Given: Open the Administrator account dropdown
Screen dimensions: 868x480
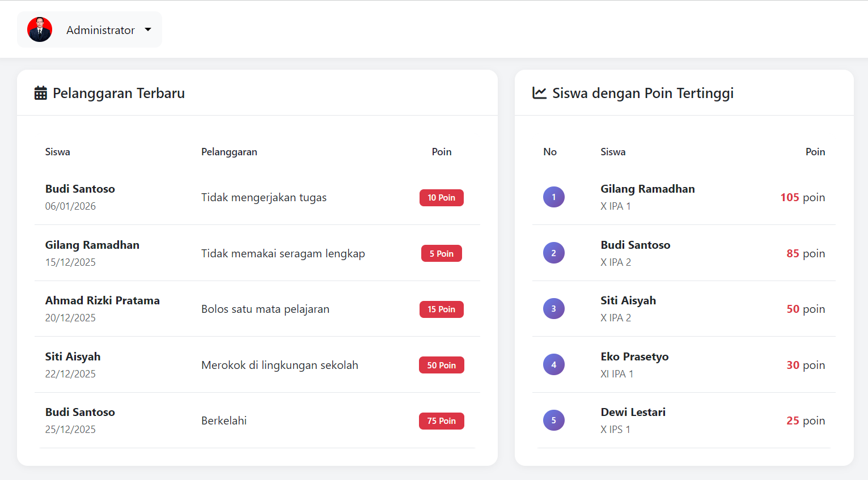Looking at the screenshot, I should click(x=90, y=29).
